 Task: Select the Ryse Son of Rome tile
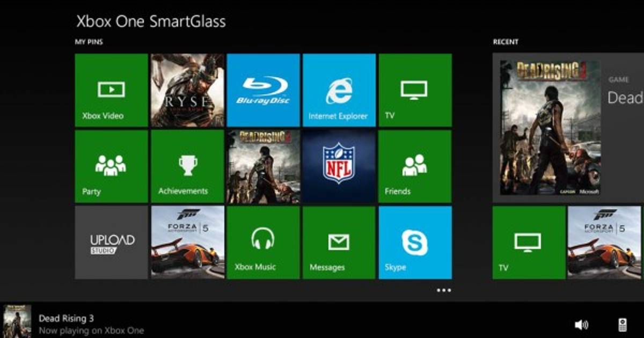(187, 90)
